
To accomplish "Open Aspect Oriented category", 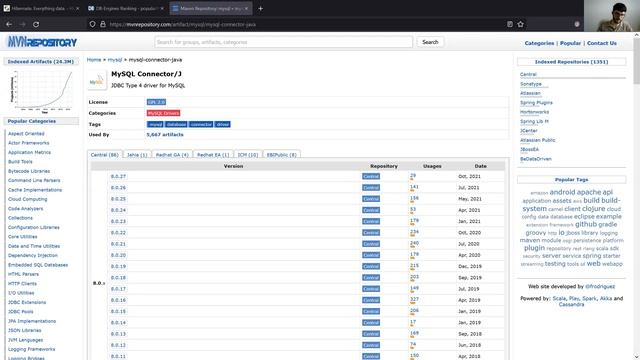I will click(26, 133).
